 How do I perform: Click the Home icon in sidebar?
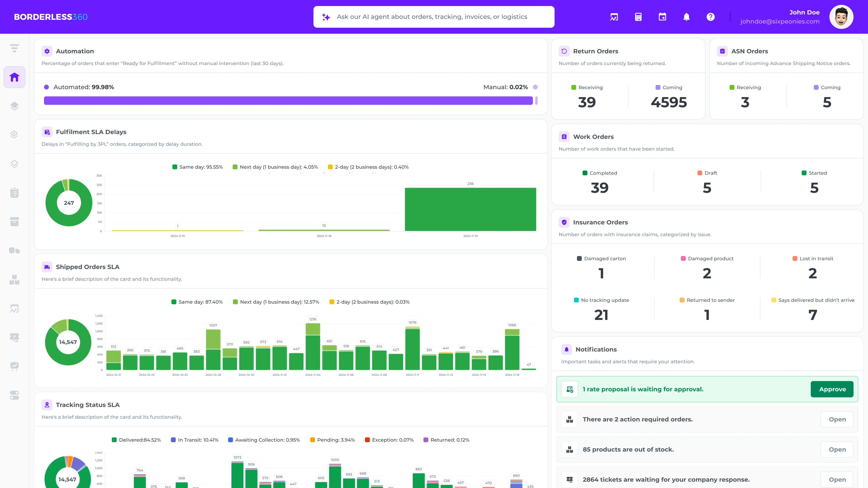pyautogui.click(x=14, y=77)
